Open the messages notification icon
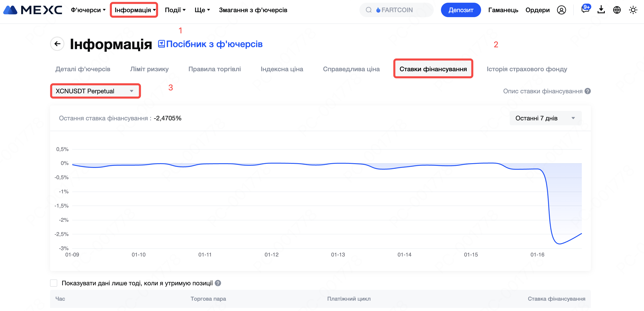644x311 pixels. [585, 9]
